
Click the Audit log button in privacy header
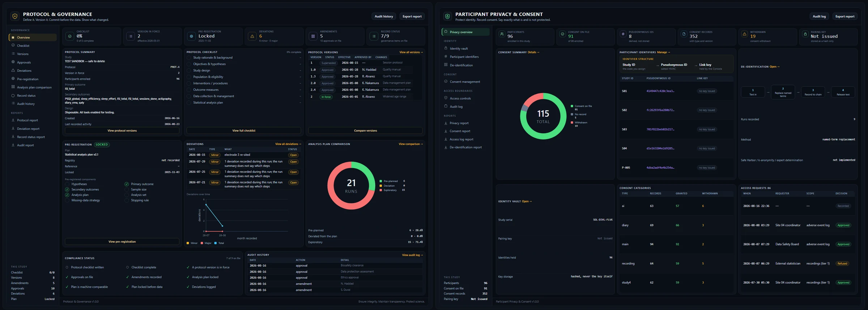(x=819, y=16)
